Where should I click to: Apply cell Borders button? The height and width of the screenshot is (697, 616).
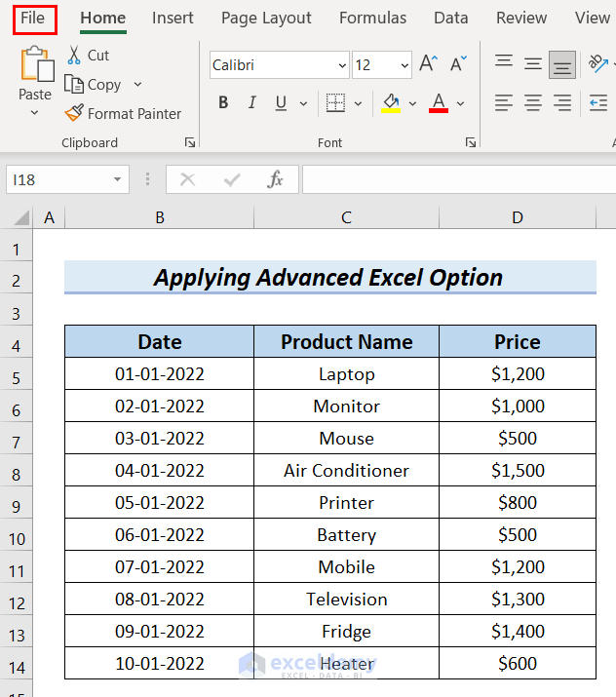pos(335,103)
